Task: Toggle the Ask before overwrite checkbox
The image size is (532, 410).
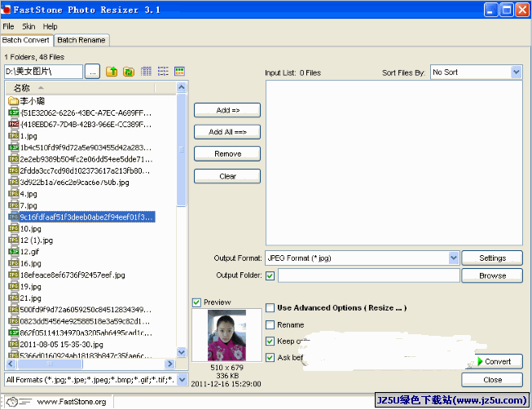Action: click(x=270, y=357)
